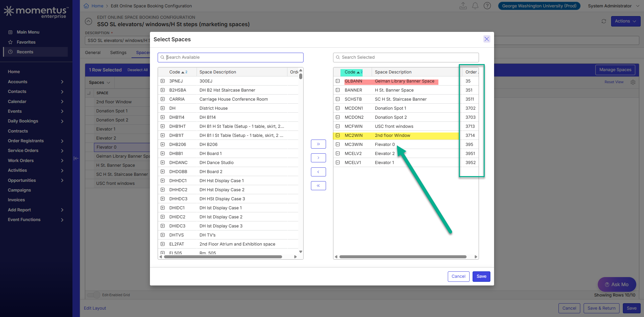Open the notifications bell icon
644x317 pixels.
pos(475,6)
